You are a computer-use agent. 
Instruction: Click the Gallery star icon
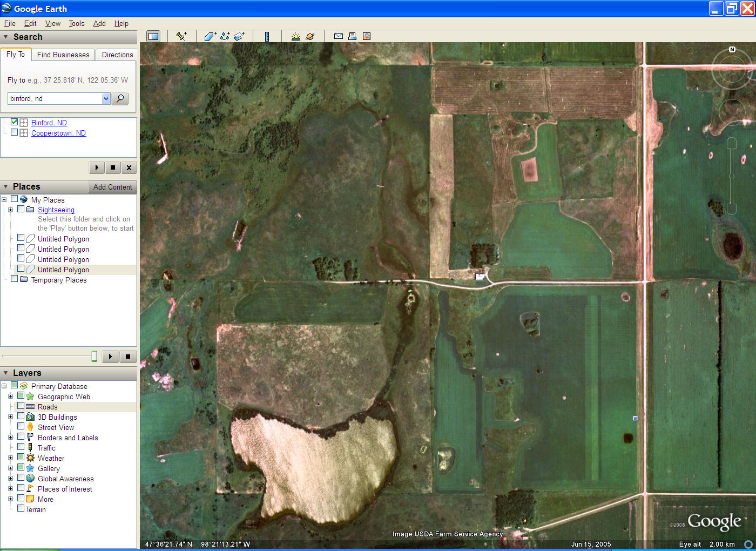(x=30, y=468)
